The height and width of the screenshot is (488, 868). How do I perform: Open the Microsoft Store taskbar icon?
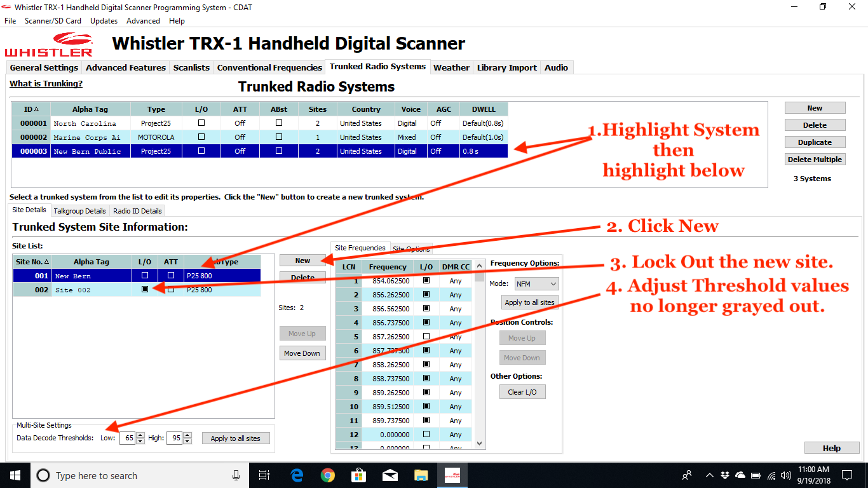pos(359,475)
